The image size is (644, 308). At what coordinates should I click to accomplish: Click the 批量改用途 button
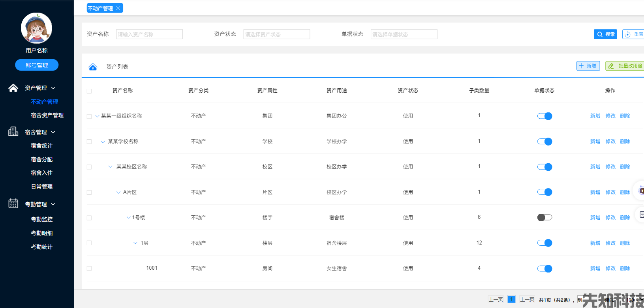tap(625, 66)
